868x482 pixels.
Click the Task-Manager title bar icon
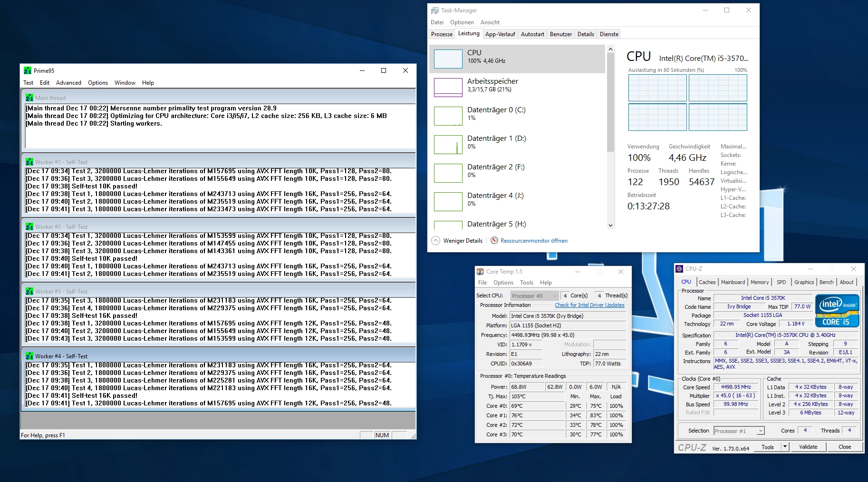tap(435, 10)
